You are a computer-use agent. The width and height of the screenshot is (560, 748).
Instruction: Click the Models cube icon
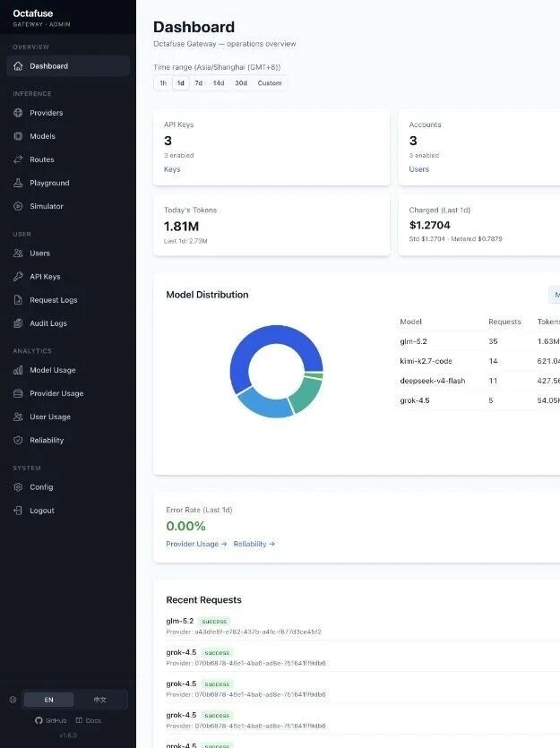click(x=18, y=136)
